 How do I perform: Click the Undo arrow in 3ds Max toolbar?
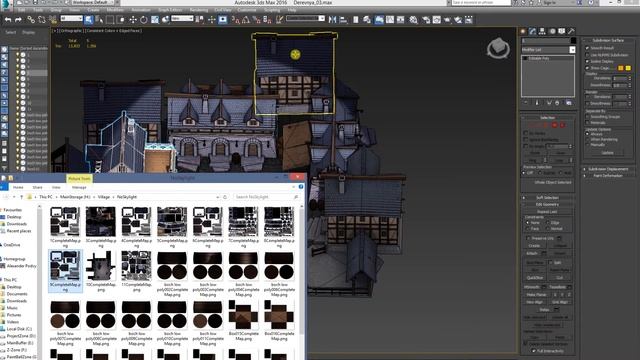(8, 20)
